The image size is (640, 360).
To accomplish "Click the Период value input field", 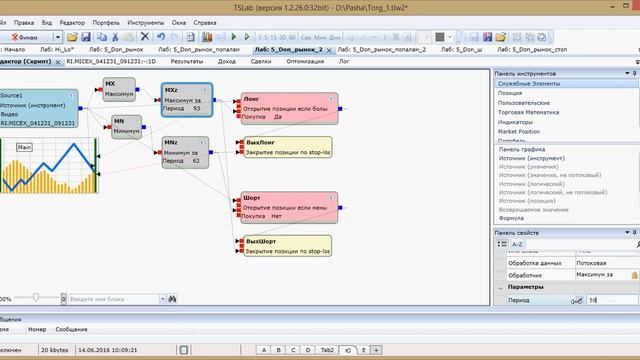I will pos(612,300).
